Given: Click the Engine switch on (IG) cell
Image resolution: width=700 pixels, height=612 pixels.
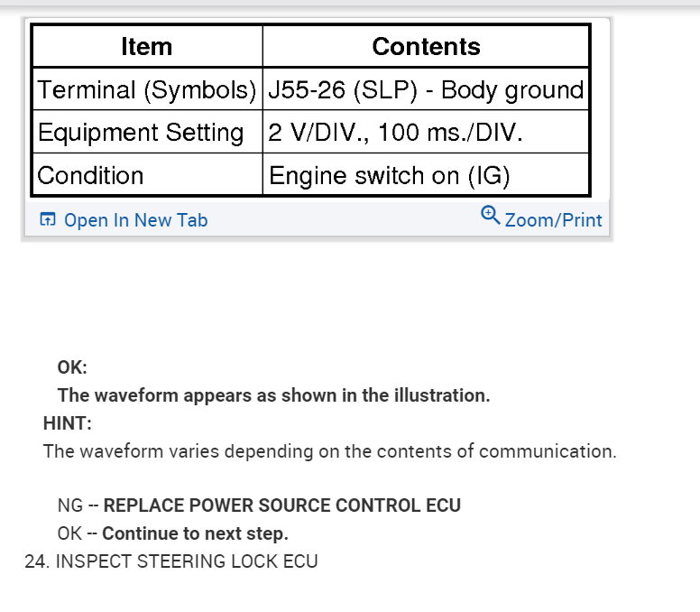Looking at the screenshot, I should tap(390, 175).
